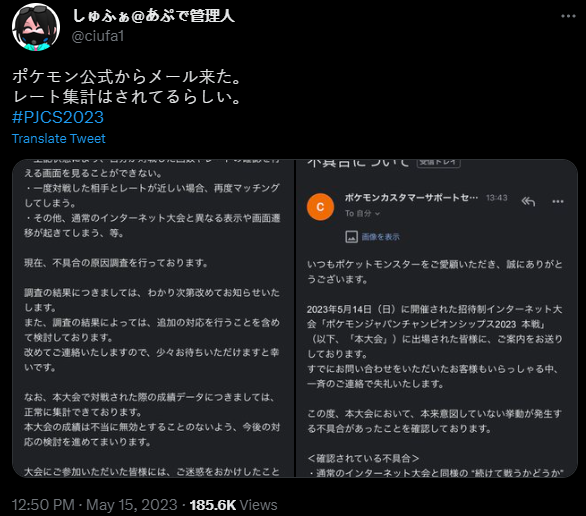Click the 12:50 PM · May 15, 2023 timestamp
Image resolution: width=586 pixels, height=516 pixels.
click(95, 505)
